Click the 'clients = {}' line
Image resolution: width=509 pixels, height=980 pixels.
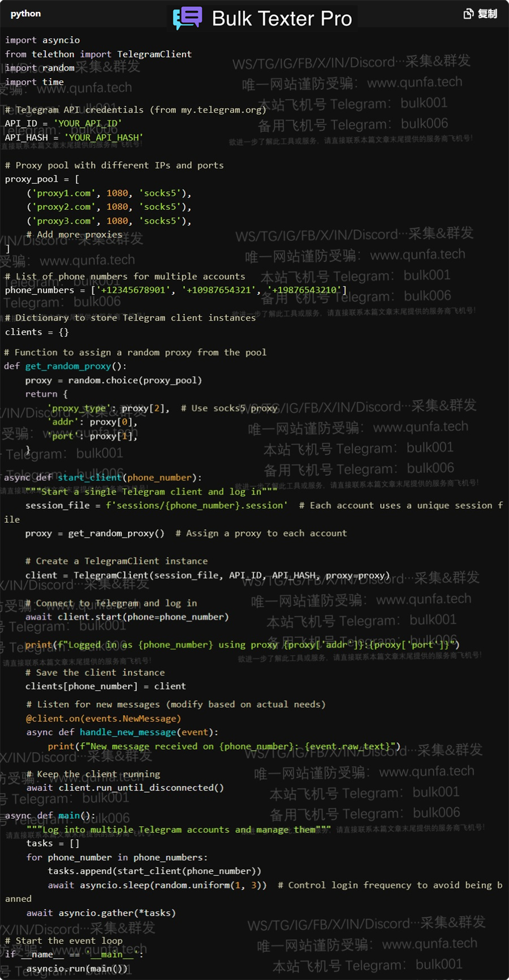pyautogui.click(x=37, y=332)
